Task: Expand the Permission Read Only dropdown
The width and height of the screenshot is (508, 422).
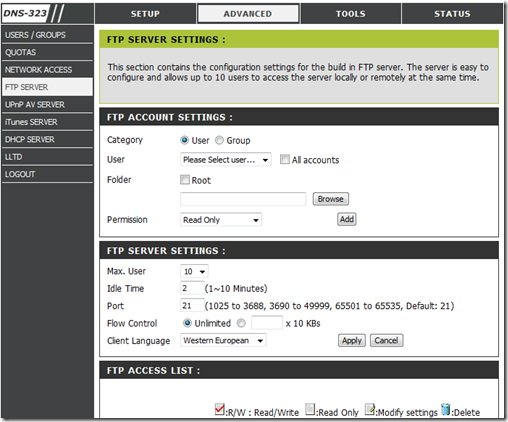Action: click(221, 220)
